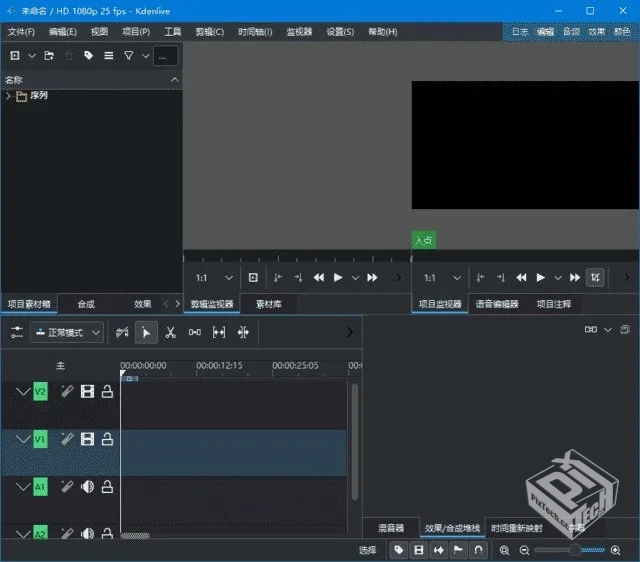Show more project monitor toolbar items
The width and height of the screenshot is (640, 562).
coord(627,278)
